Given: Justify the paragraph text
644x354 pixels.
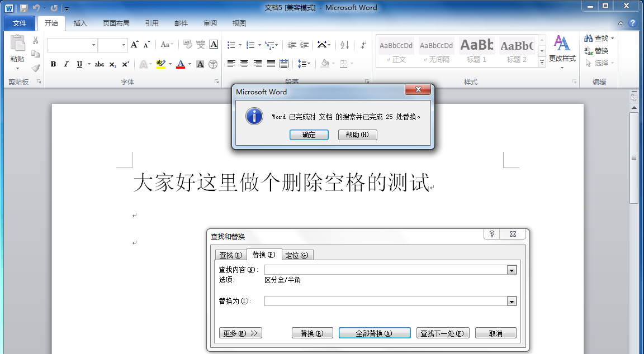Looking at the screenshot, I should tap(271, 64).
